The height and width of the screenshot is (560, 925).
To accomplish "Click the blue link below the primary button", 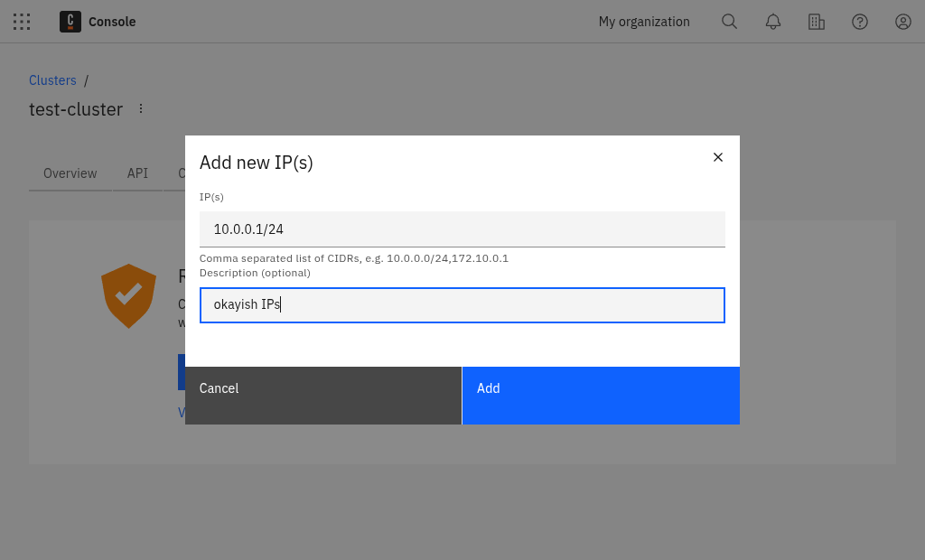I will (184, 412).
